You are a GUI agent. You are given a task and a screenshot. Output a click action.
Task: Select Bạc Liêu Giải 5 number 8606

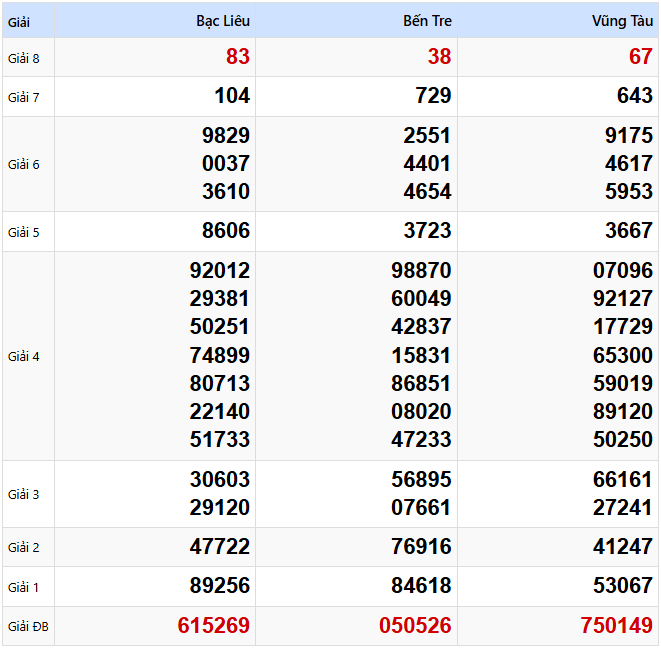226,231
